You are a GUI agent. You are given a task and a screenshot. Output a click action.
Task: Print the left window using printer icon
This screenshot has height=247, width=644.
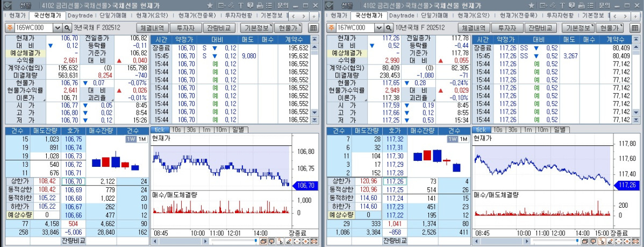pos(260,5)
